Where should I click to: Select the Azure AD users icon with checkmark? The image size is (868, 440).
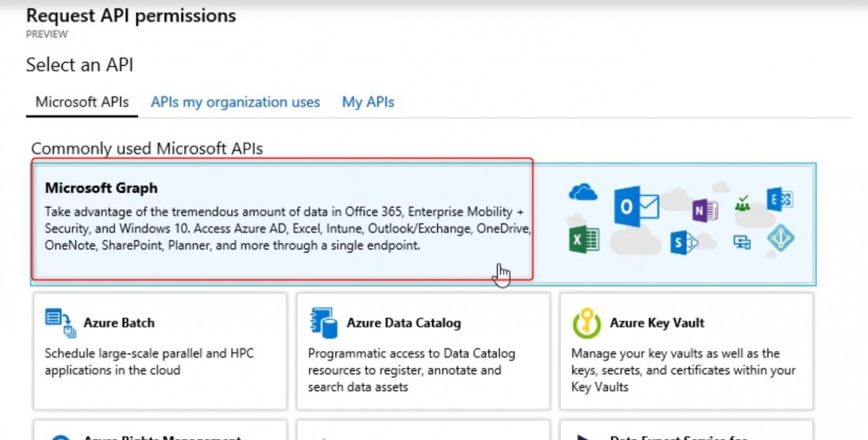(742, 204)
